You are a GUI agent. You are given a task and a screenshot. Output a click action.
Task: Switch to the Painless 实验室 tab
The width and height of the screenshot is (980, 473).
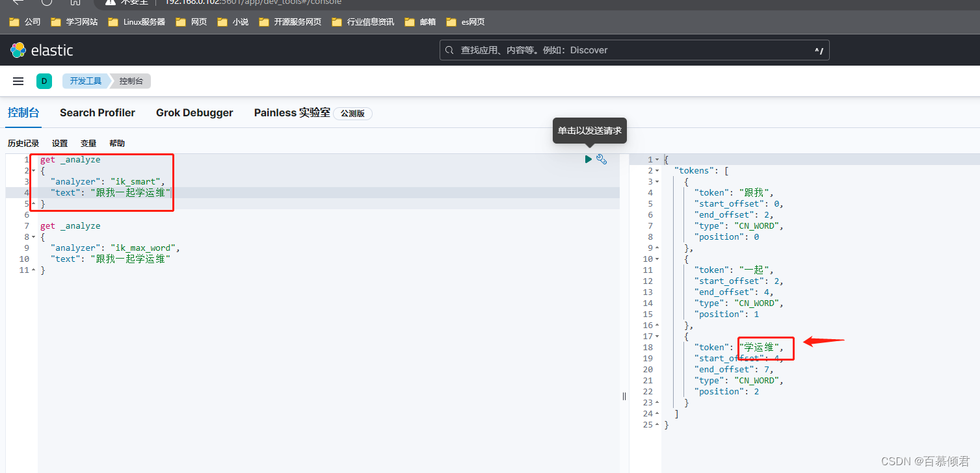point(292,112)
